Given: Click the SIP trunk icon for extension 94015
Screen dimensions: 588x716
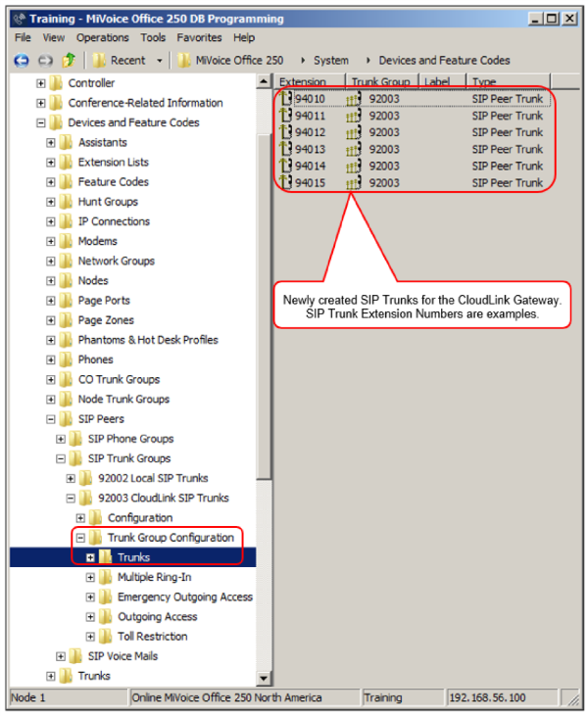Looking at the screenshot, I should 285,183.
